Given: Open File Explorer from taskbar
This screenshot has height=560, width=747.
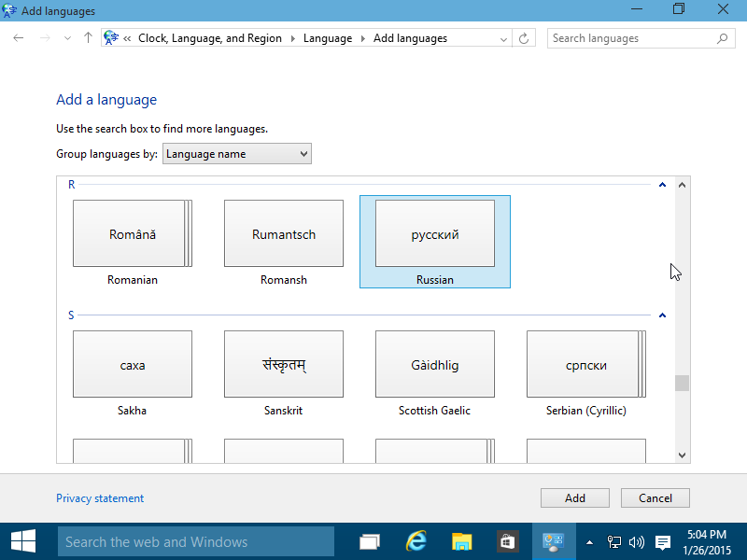Looking at the screenshot, I should click(x=461, y=541).
